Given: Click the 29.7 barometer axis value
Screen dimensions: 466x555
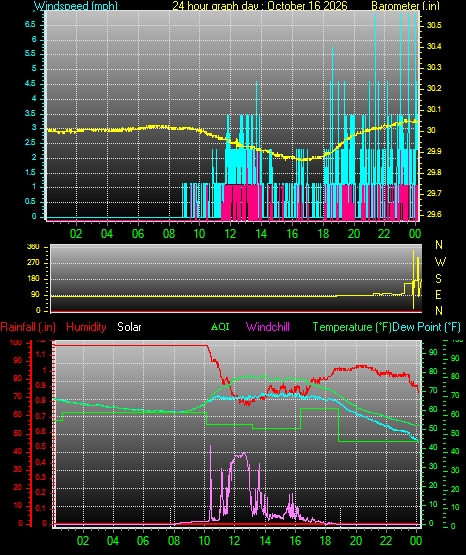Looking at the screenshot, I should [434, 193].
